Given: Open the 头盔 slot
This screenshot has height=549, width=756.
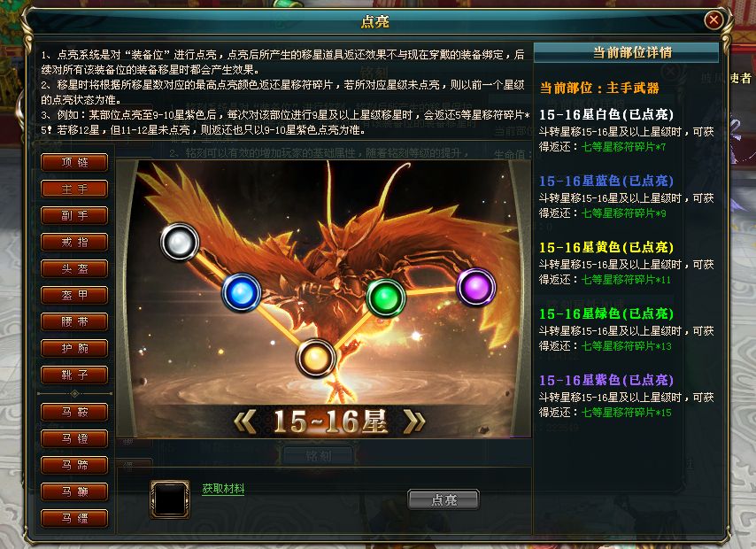Looking at the screenshot, I should pyautogui.click(x=74, y=268).
